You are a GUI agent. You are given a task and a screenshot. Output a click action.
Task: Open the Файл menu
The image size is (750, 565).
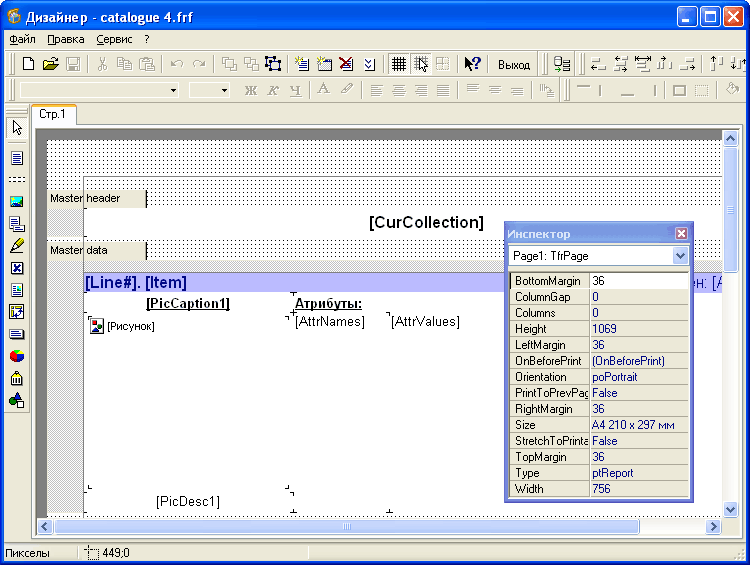click(22, 39)
